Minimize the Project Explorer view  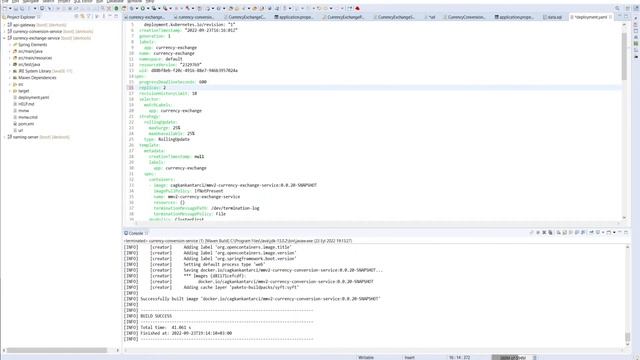(110, 17)
